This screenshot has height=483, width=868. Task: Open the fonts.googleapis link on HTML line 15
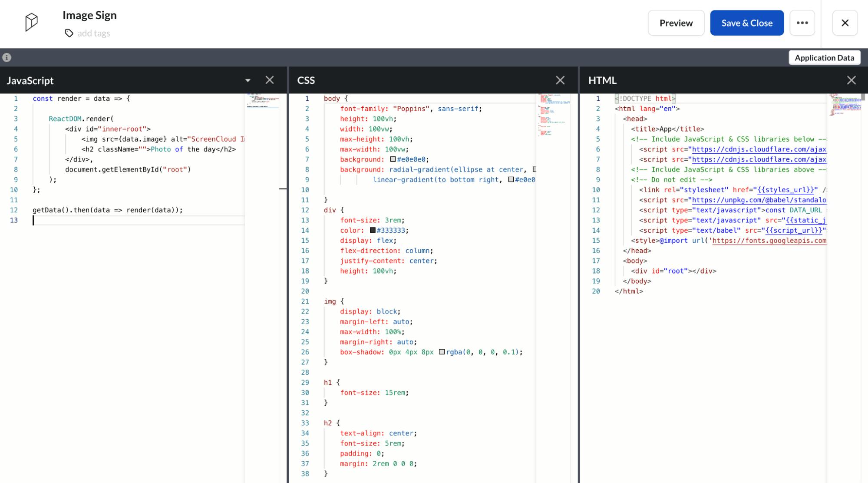coord(769,241)
